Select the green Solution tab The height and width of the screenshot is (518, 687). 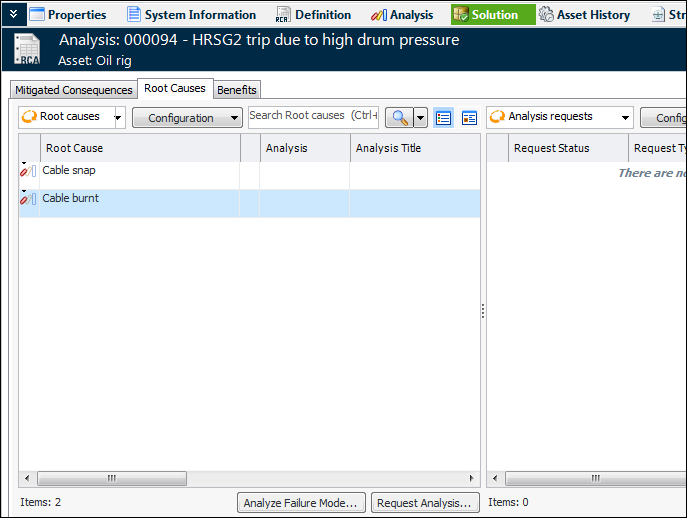point(493,14)
